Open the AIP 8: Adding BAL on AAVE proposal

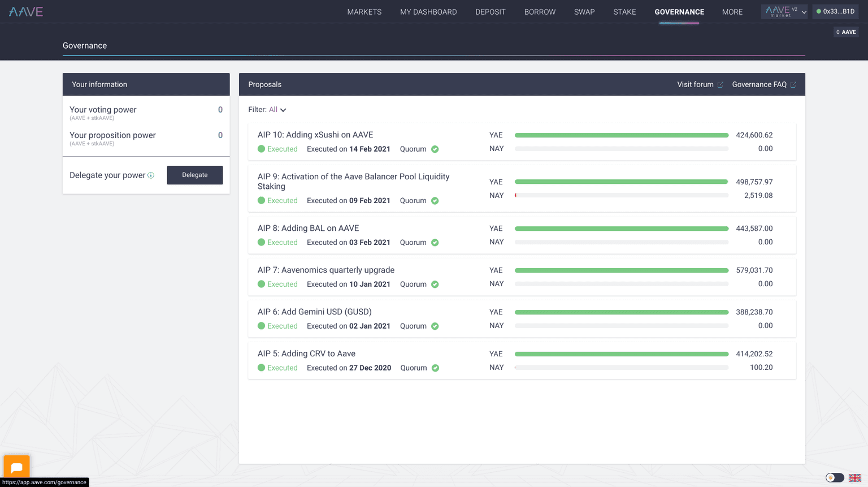pyautogui.click(x=308, y=228)
